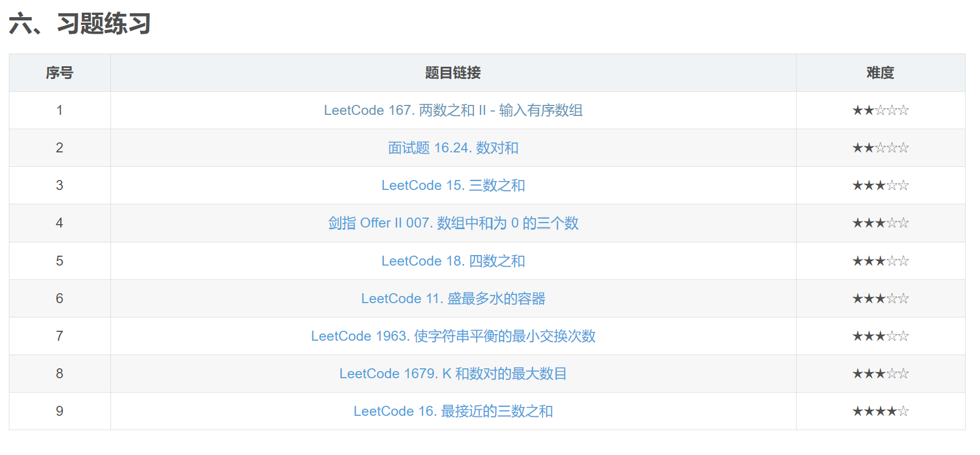Open LeetCode 11 盛最多水的容器 link
980x455 pixels.
(453, 299)
